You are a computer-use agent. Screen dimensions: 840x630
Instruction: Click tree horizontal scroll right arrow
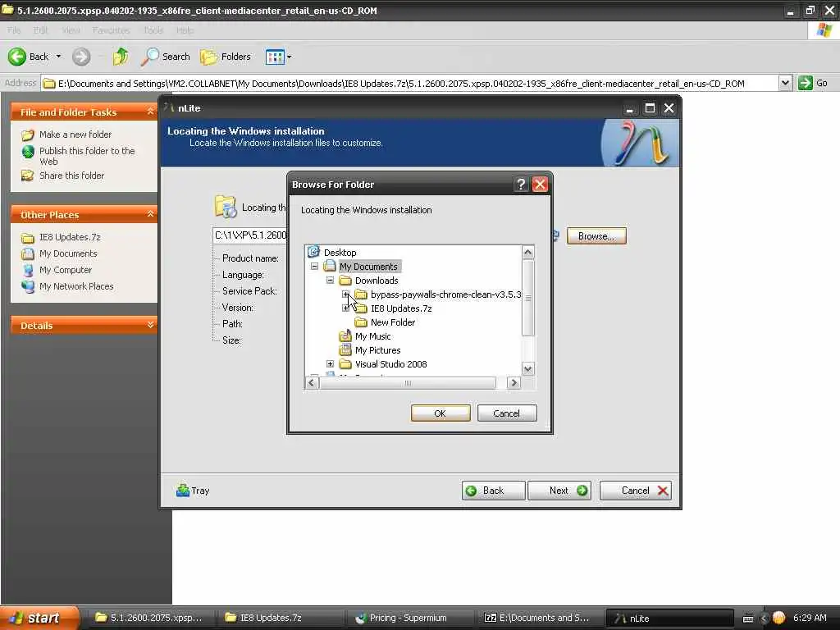(514, 382)
